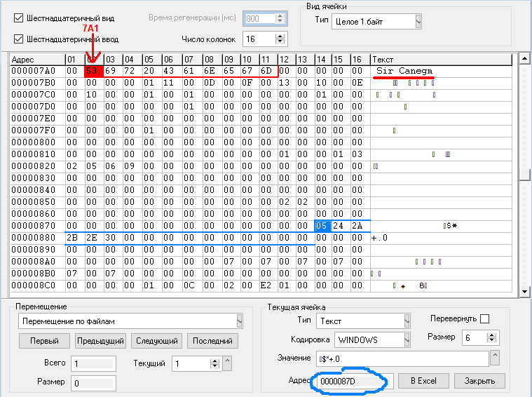The width and height of the screenshot is (532, 397).
Task: Click the Последний button
Action: (213, 341)
